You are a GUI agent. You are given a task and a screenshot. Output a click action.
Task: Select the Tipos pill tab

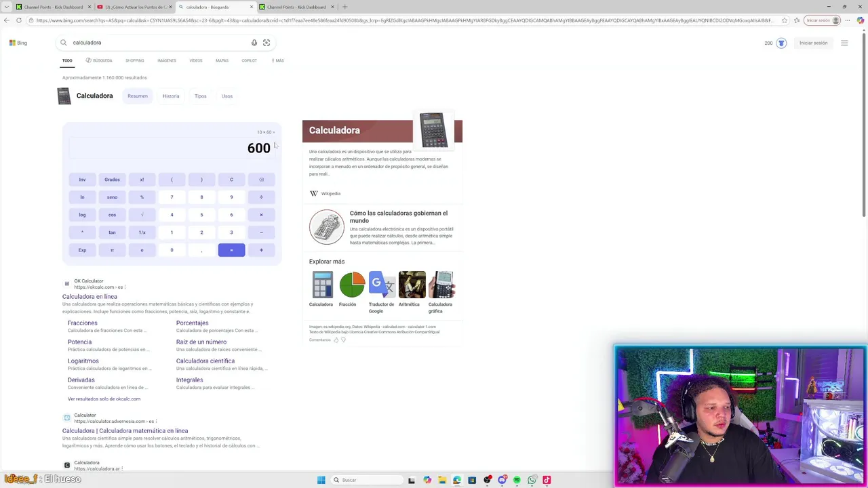tap(201, 96)
